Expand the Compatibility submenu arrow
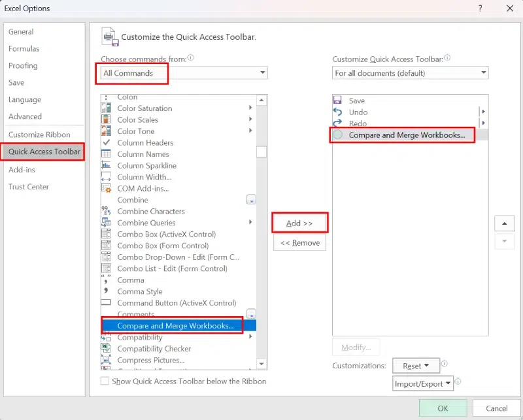Image resolution: width=523 pixels, height=420 pixels. pyautogui.click(x=250, y=336)
